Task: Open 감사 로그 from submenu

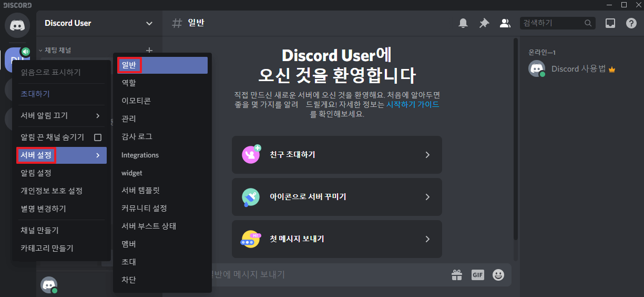Action: click(162, 136)
